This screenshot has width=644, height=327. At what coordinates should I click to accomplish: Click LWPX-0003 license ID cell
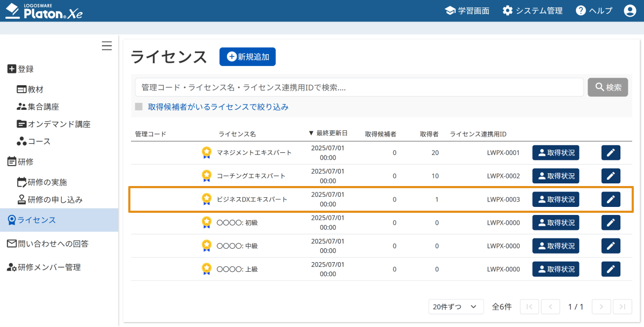pos(503,199)
